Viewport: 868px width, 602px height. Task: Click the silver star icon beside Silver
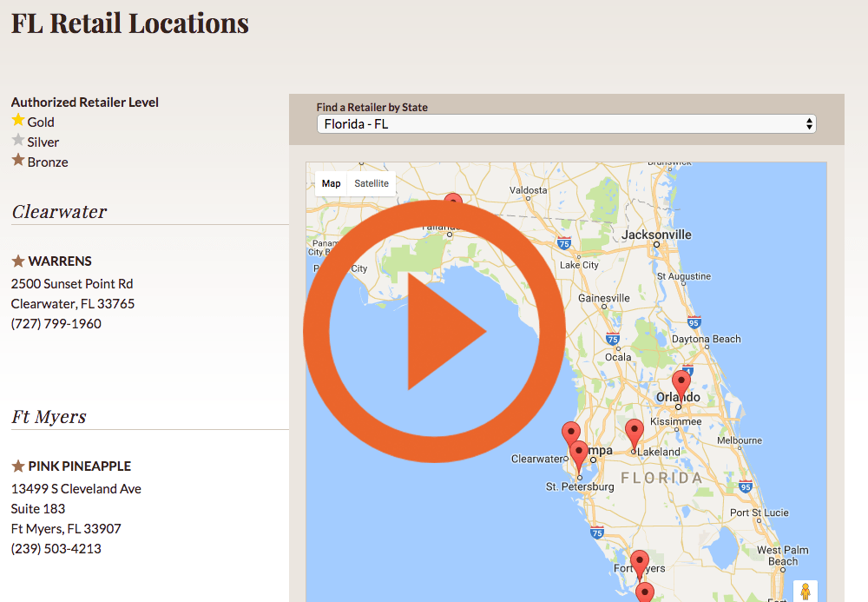[18, 140]
